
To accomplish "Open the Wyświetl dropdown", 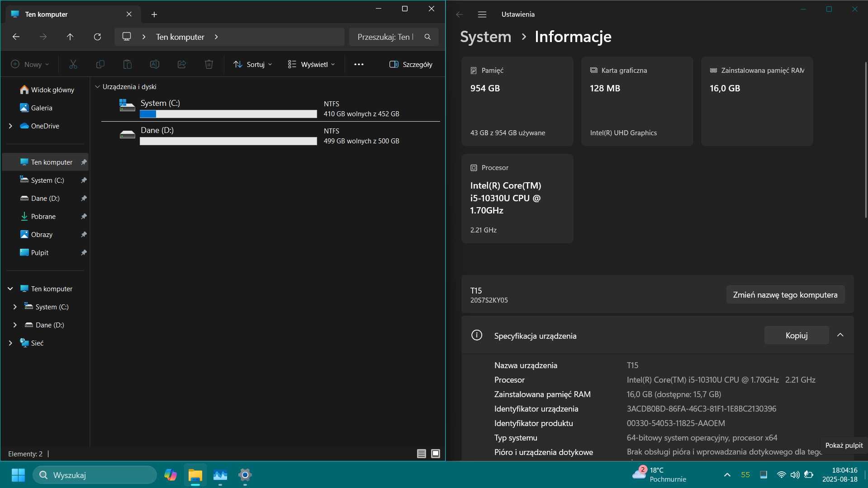I will [x=312, y=64].
